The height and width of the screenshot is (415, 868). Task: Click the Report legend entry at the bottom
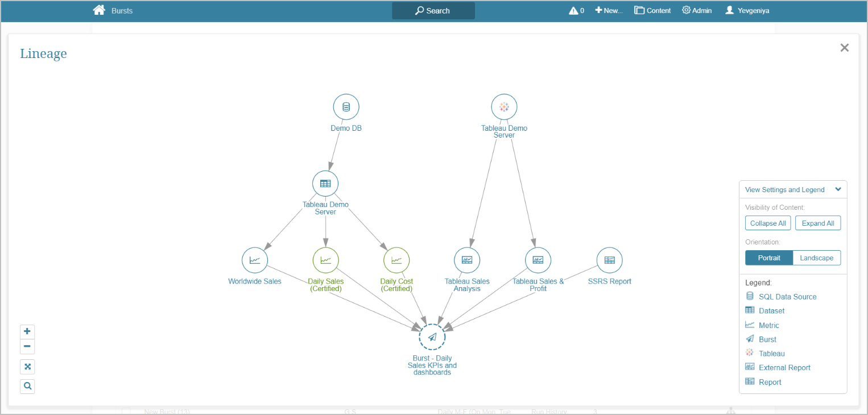[x=763, y=382]
